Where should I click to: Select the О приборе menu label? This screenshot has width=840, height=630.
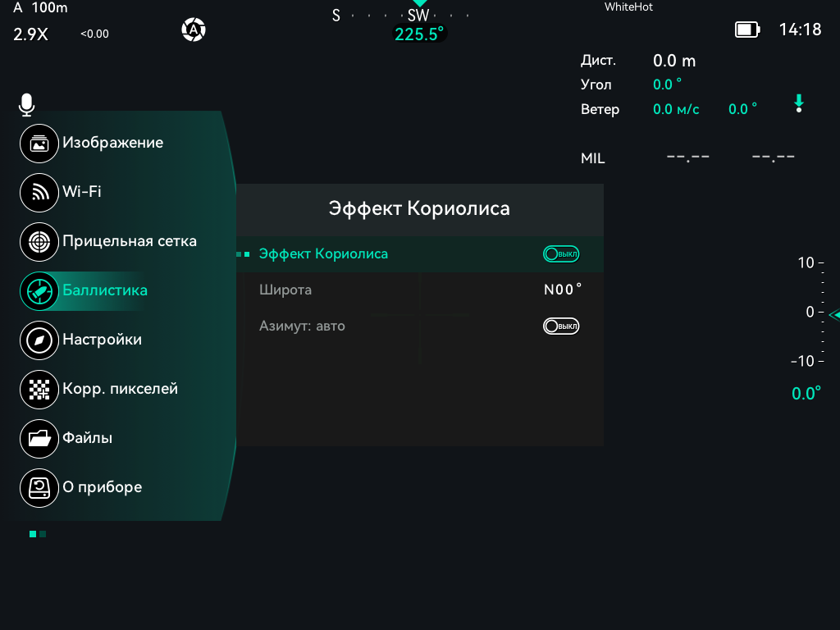[103, 487]
